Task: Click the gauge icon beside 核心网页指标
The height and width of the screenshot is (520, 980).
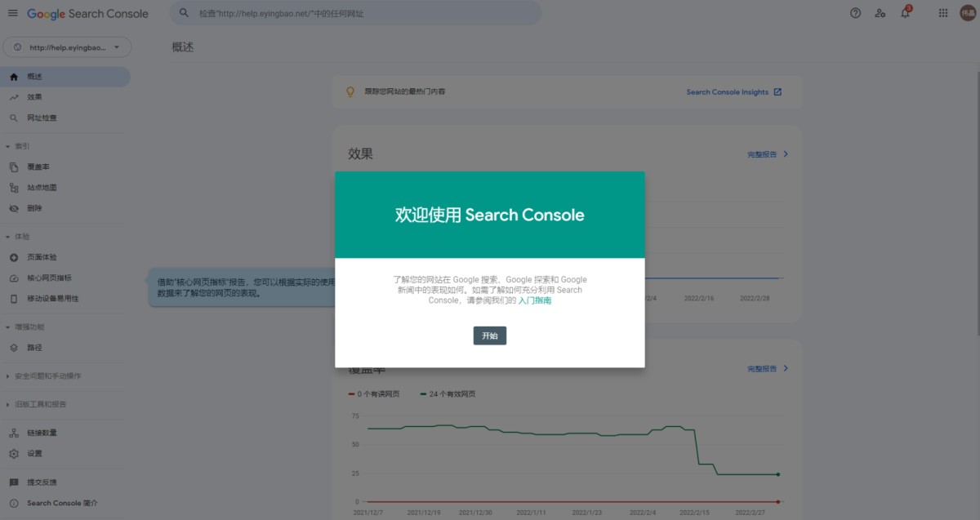Action: tap(14, 278)
